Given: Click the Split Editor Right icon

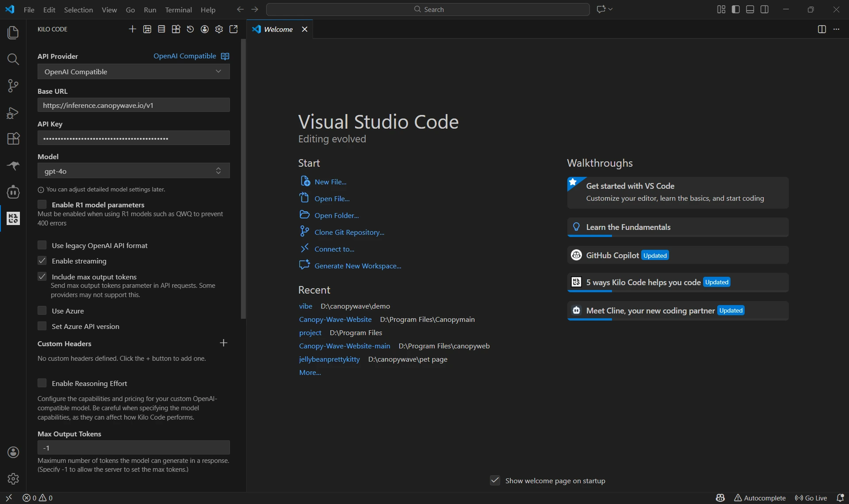Looking at the screenshot, I should pyautogui.click(x=822, y=29).
